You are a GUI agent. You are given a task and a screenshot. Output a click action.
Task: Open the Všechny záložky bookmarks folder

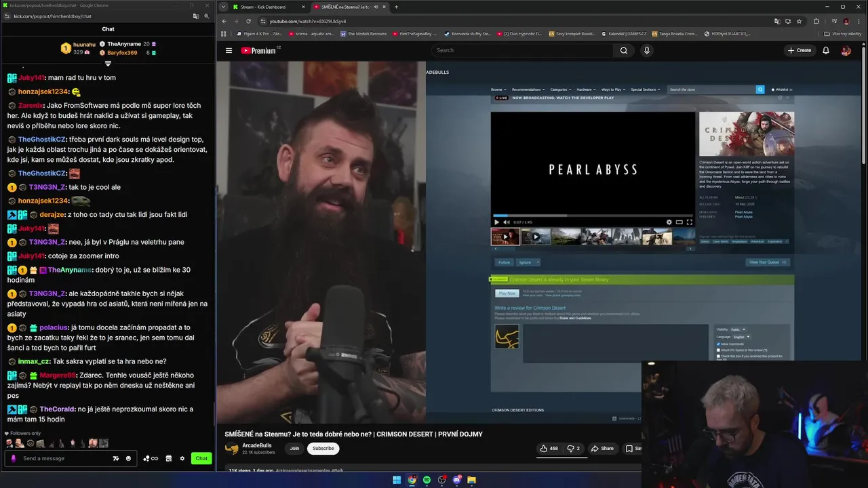pyautogui.click(x=843, y=33)
